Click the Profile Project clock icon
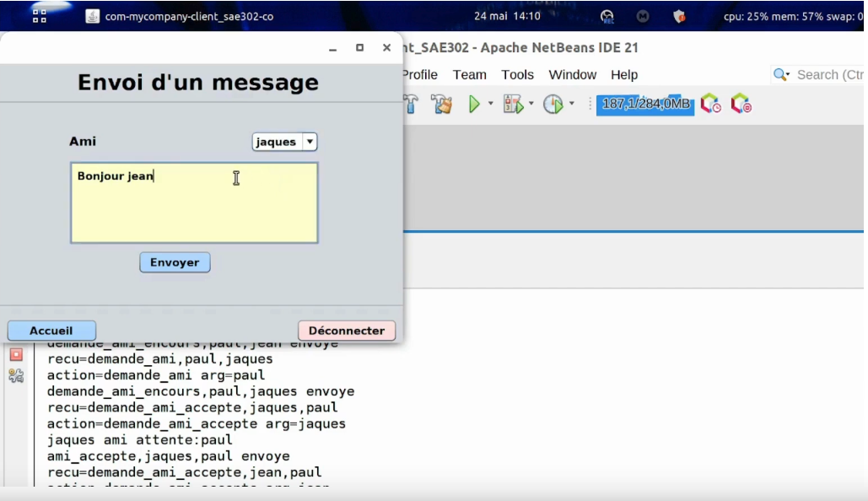The width and height of the screenshot is (868, 501). pyautogui.click(x=553, y=104)
